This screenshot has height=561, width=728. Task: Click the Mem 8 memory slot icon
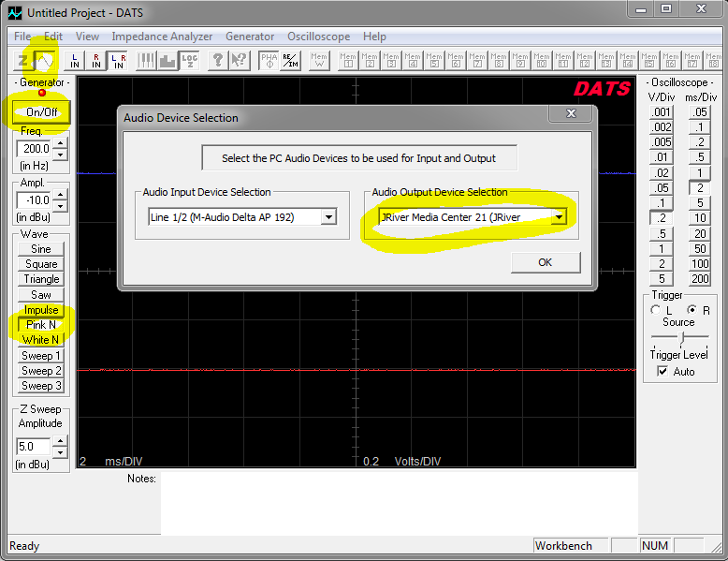(x=499, y=61)
